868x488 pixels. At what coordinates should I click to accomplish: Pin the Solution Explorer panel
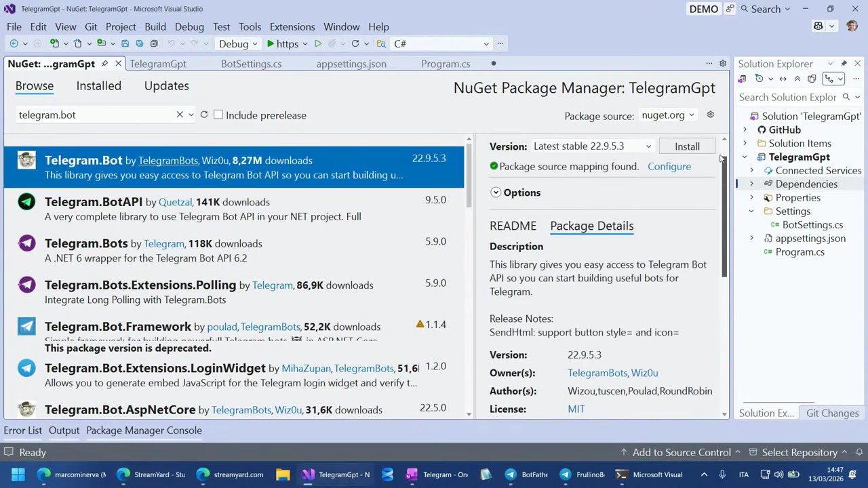pos(844,64)
